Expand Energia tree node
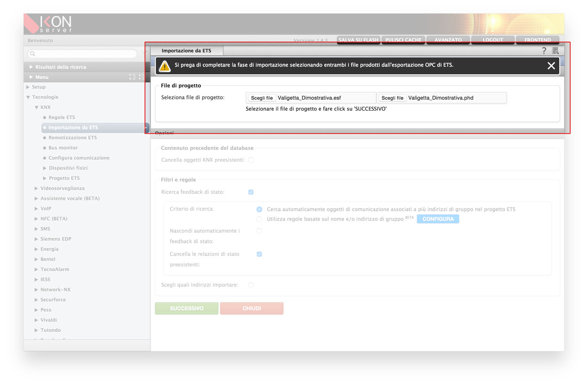 coord(36,249)
